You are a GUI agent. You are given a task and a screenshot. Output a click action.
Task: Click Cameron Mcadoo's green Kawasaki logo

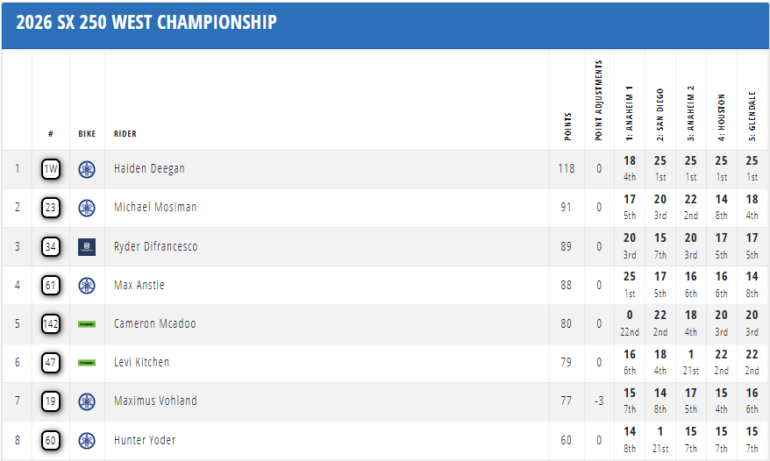87,324
